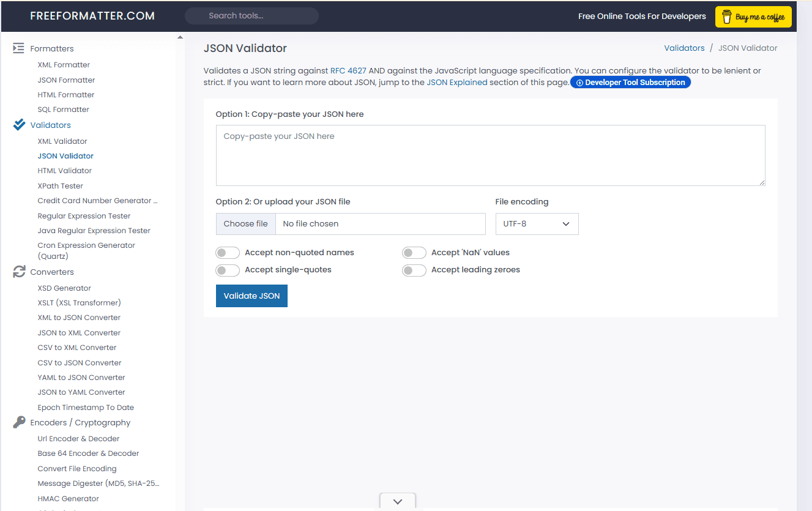The image size is (812, 511).
Task: Click the coffee cup icon on the yellow button
Action: click(726, 17)
